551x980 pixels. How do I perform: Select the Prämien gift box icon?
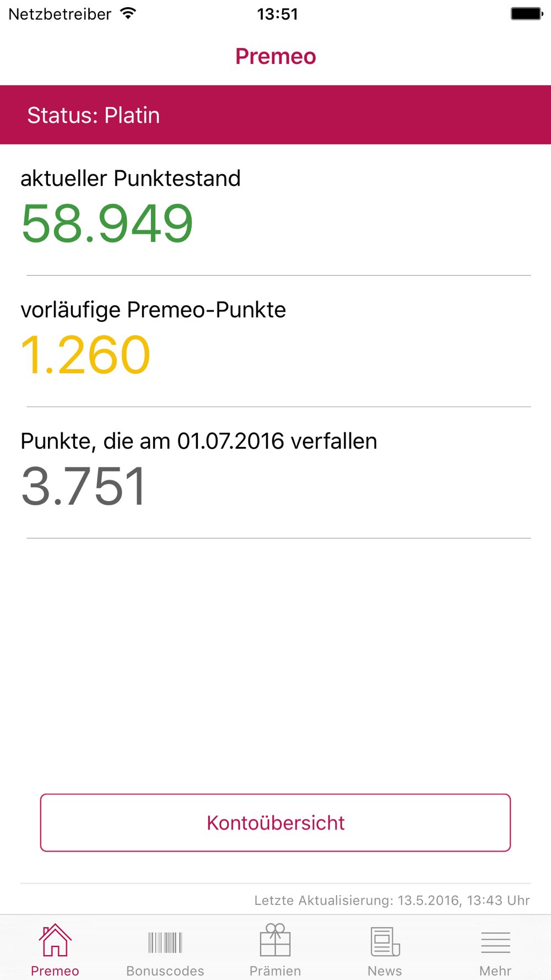(275, 940)
